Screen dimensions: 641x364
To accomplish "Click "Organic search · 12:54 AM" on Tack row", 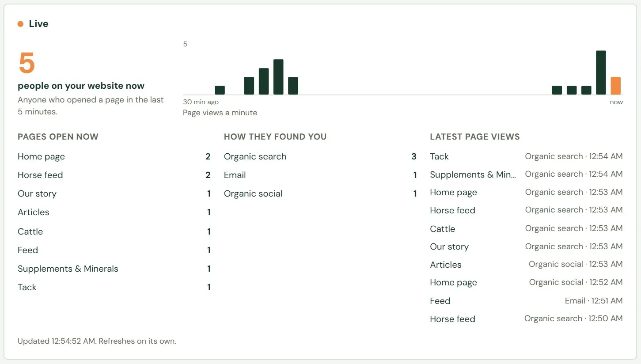I will pyautogui.click(x=574, y=156).
